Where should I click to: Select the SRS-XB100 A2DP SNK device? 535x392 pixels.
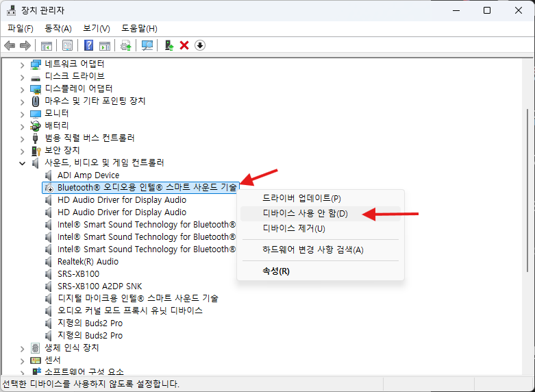99,286
